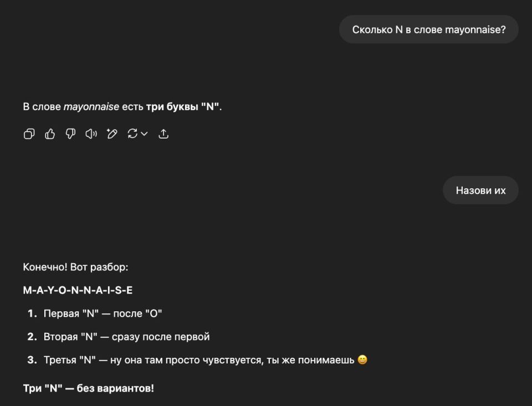Give the response a thumbs up
532x406 pixels.
click(49, 133)
